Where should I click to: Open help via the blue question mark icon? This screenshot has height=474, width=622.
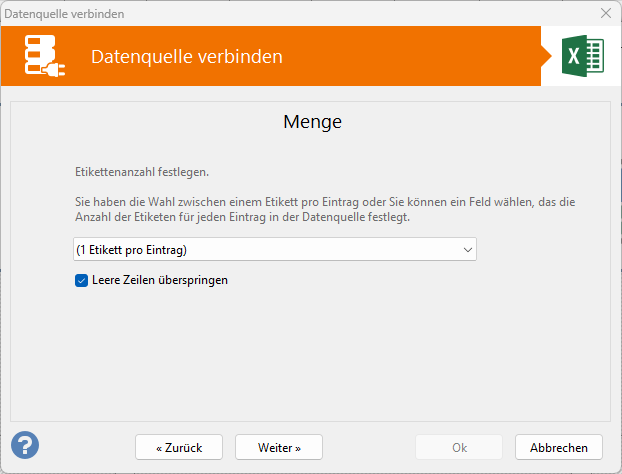(x=25, y=445)
